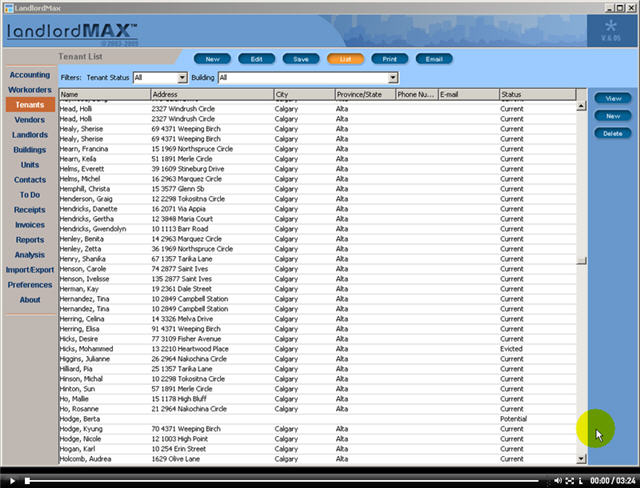The height and width of the screenshot is (488, 640).
Task: Select tenant row Hearn, Francina
Action: pyautogui.click(x=318, y=149)
